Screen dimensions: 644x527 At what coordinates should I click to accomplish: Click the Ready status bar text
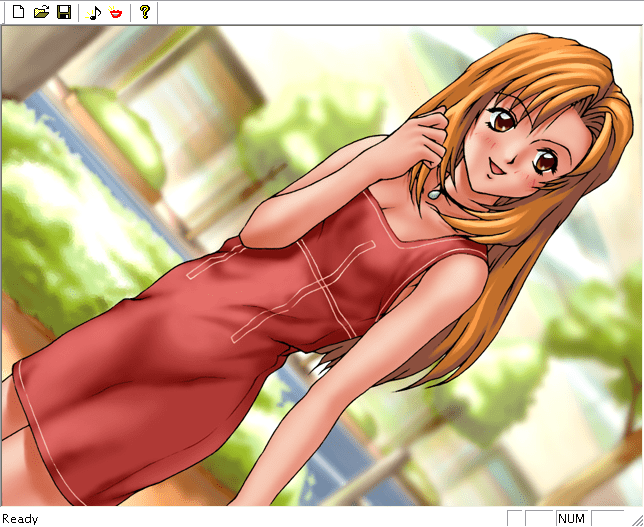(20, 519)
